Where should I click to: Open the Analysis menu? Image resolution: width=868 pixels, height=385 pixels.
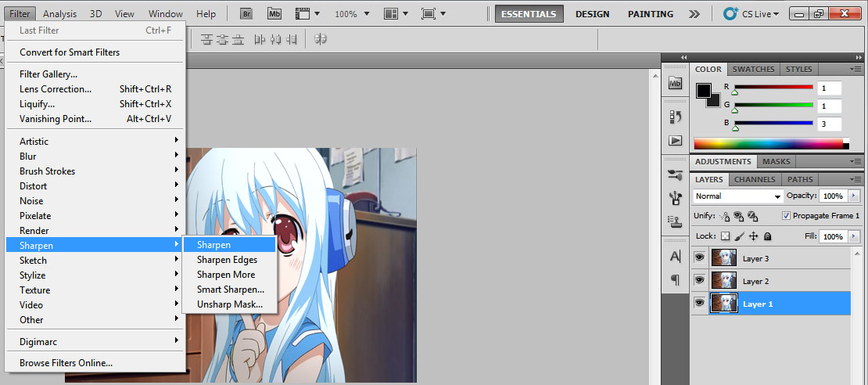pyautogui.click(x=59, y=14)
